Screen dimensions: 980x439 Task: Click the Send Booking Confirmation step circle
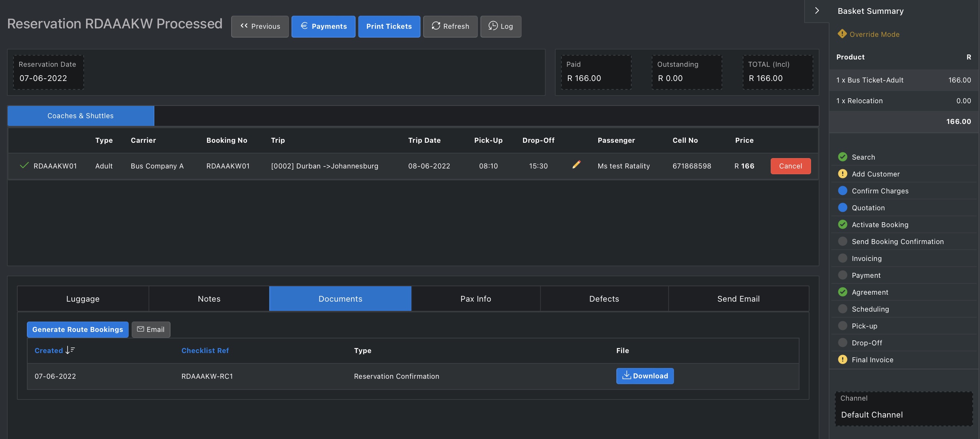point(843,241)
